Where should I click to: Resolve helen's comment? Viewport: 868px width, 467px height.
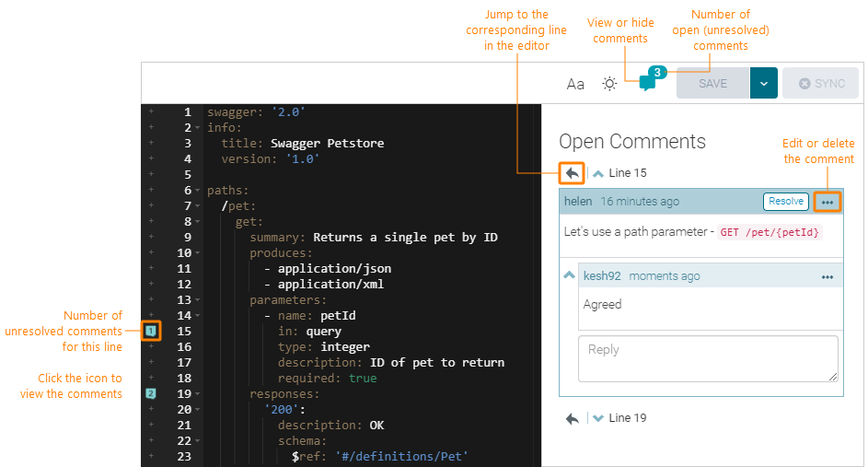click(x=785, y=202)
